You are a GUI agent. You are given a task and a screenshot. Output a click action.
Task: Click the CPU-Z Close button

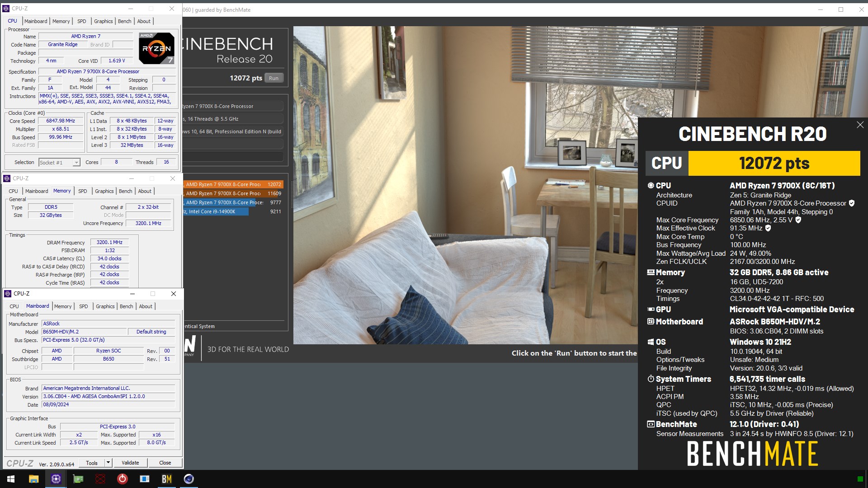165,463
